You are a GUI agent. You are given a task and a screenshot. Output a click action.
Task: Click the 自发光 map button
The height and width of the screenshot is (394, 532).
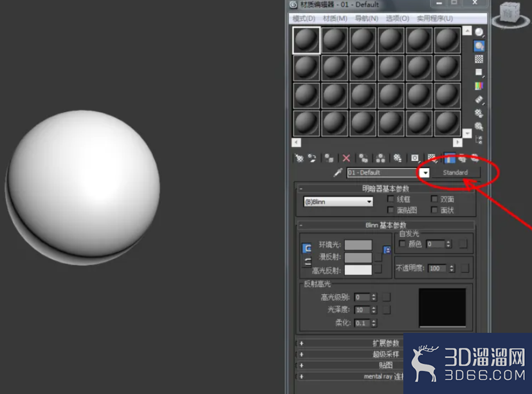click(463, 244)
